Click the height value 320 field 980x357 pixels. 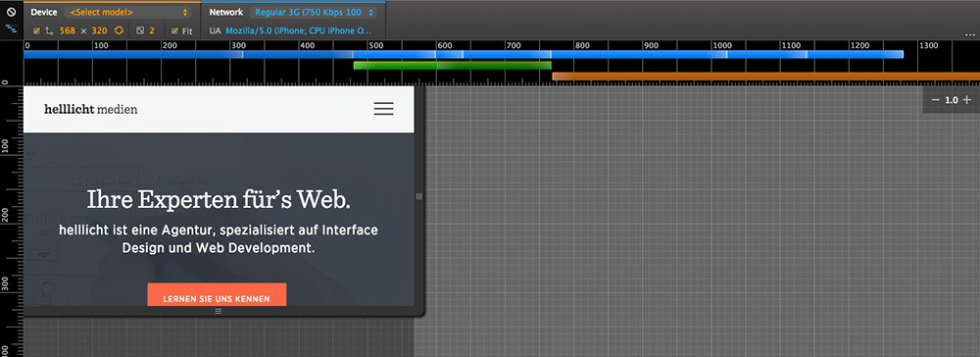point(99,30)
